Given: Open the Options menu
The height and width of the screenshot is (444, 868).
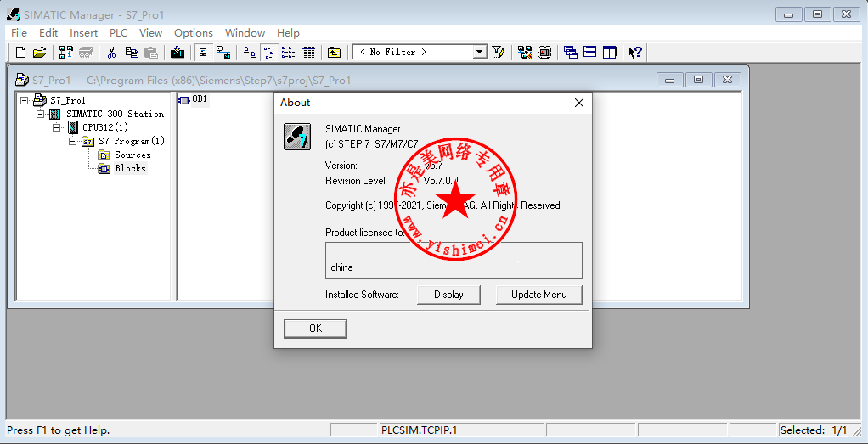Looking at the screenshot, I should click(193, 32).
